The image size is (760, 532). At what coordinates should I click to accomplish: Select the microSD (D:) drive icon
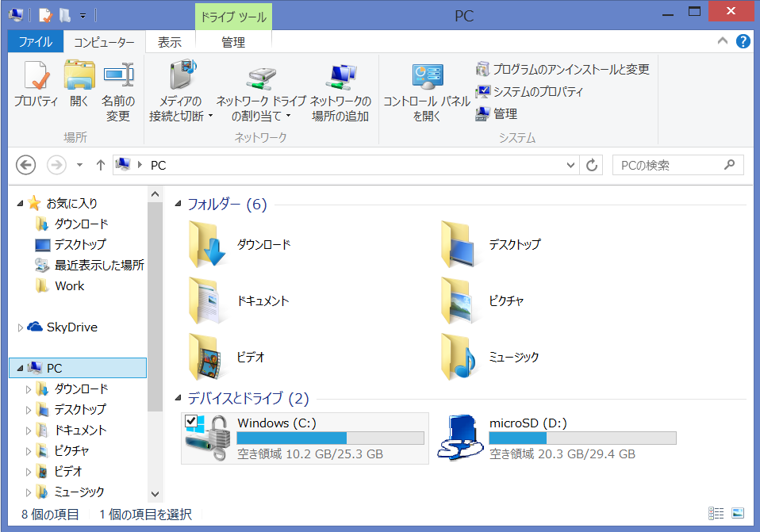click(461, 438)
